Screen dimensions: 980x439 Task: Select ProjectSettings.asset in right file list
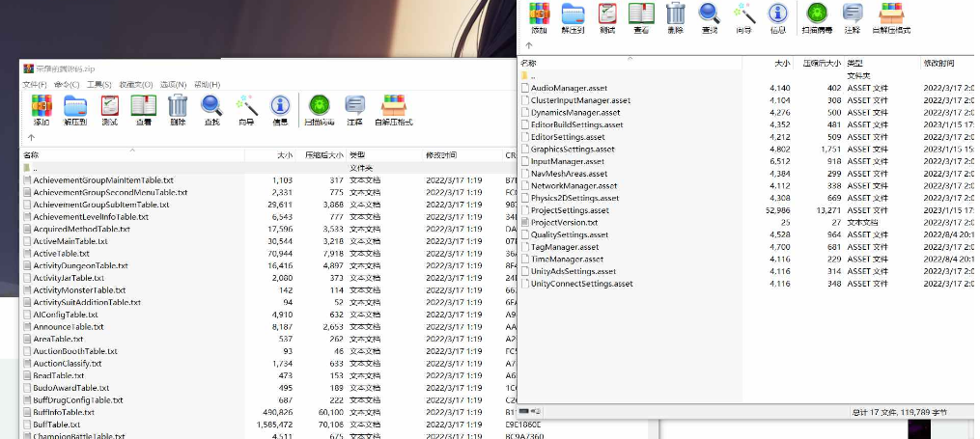[570, 210]
